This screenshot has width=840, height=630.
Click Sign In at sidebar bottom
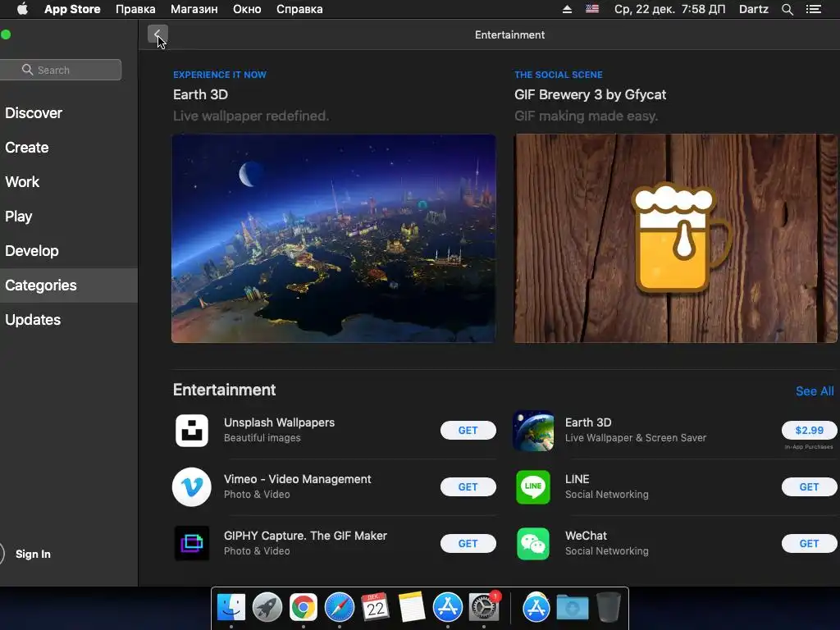33,554
